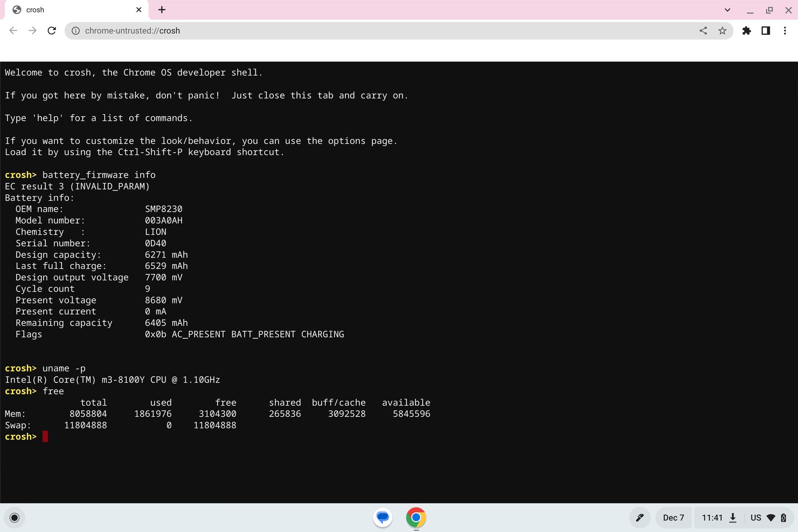Click the Design capacity value '6271 mAh'
Screen dimensions: 798x532
pos(166,255)
